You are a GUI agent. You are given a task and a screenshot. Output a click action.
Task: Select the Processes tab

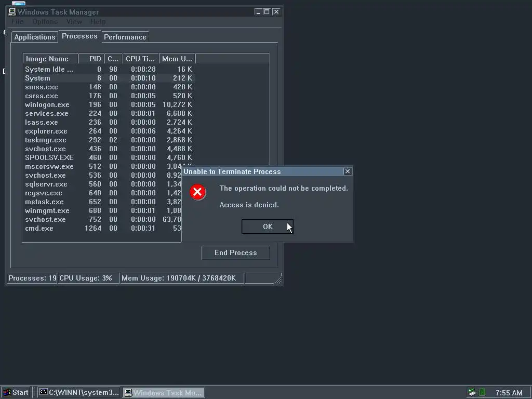(x=79, y=36)
